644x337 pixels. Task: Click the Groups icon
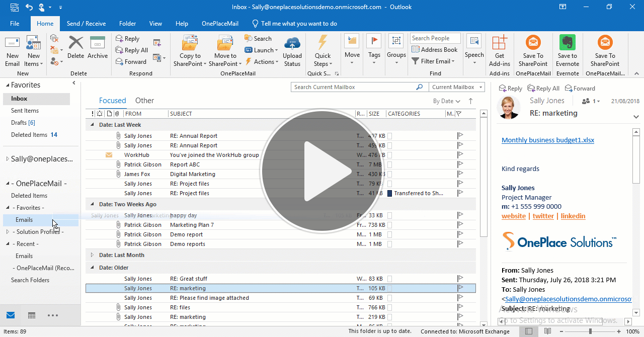tap(396, 42)
